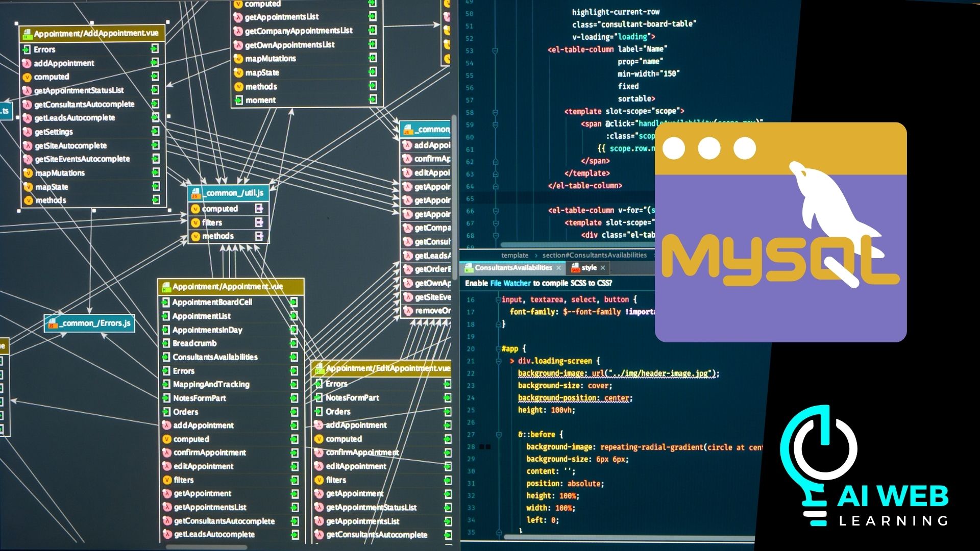Click the purple icon right of methods in util.js
This screenshot has height=551, width=980.
pyautogui.click(x=259, y=236)
